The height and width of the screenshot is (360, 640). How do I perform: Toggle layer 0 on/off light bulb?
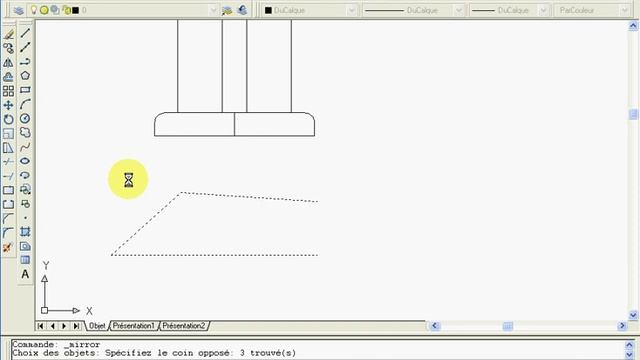(x=34, y=10)
